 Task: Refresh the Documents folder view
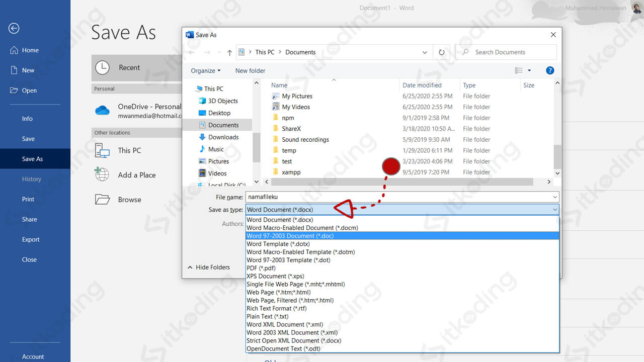441,52
